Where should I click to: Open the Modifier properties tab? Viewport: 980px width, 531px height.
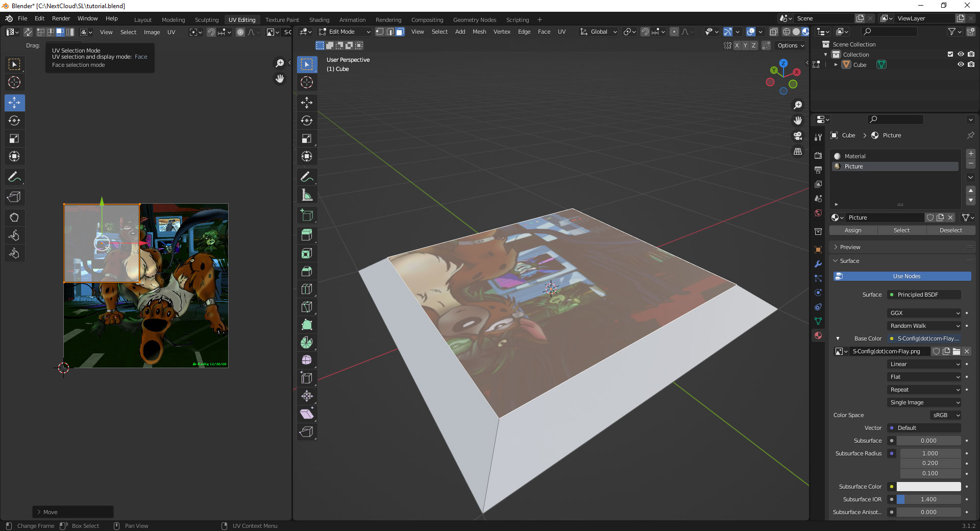(x=818, y=264)
